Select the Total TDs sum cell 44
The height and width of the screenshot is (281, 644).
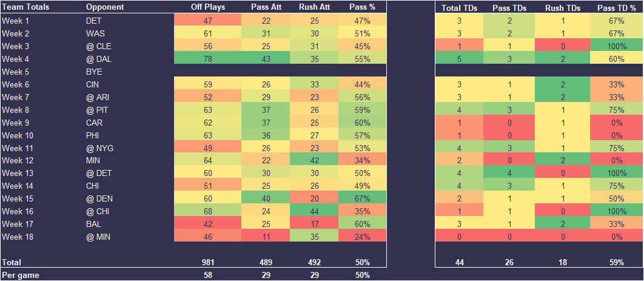click(x=459, y=262)
